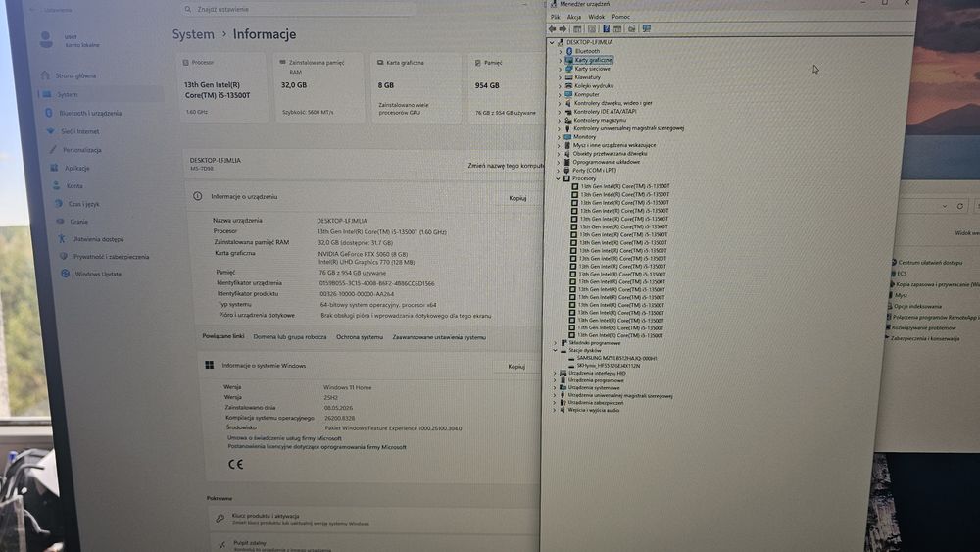Expand the Karty graficzne node
This screenshot has width=980, height=552.
[560, 60]
